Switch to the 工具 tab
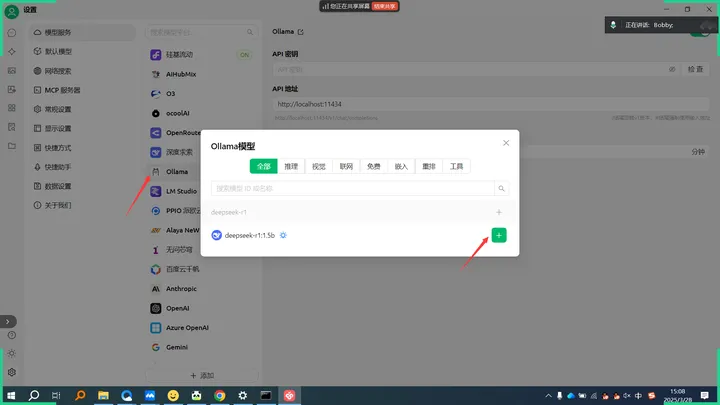The image size is (720, 405). tap(456, 166)
